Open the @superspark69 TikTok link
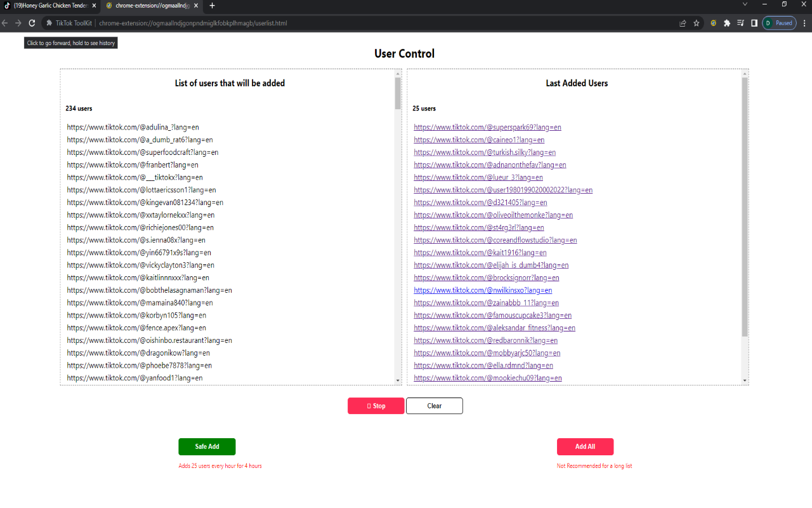 click(x=487, y=127)
